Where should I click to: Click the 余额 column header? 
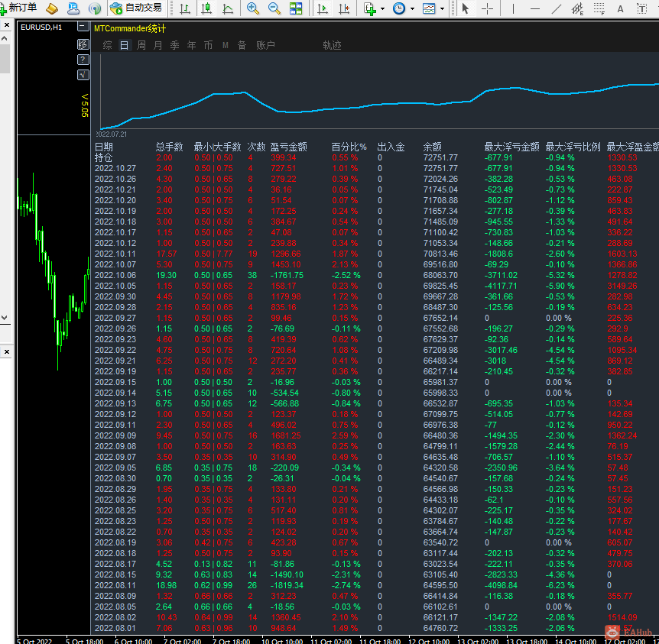coord(432,147)
